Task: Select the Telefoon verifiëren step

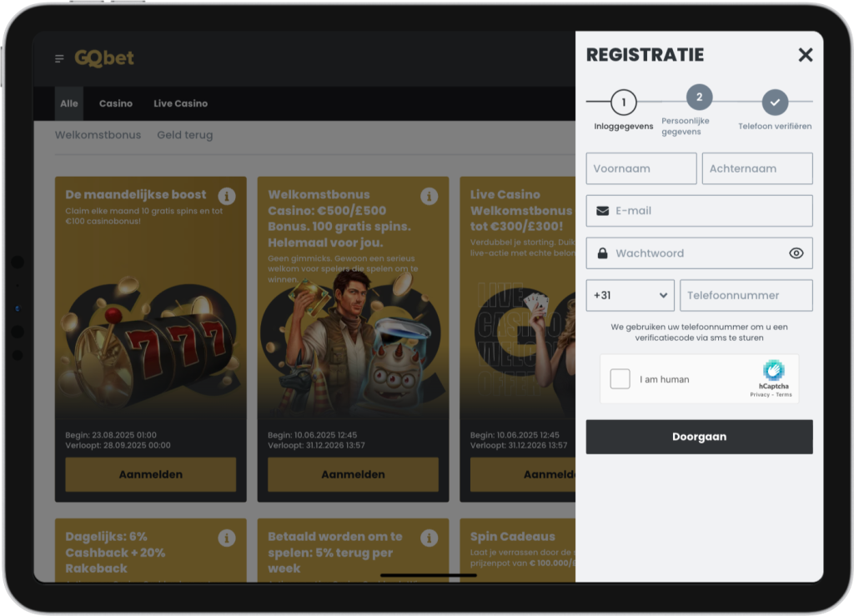Action: point(775,103)
